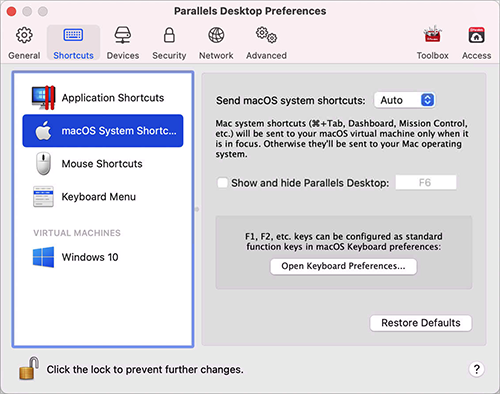
Task: Select Mouse Shortcuts in the sidebar
Action: (x=103, y=164)
